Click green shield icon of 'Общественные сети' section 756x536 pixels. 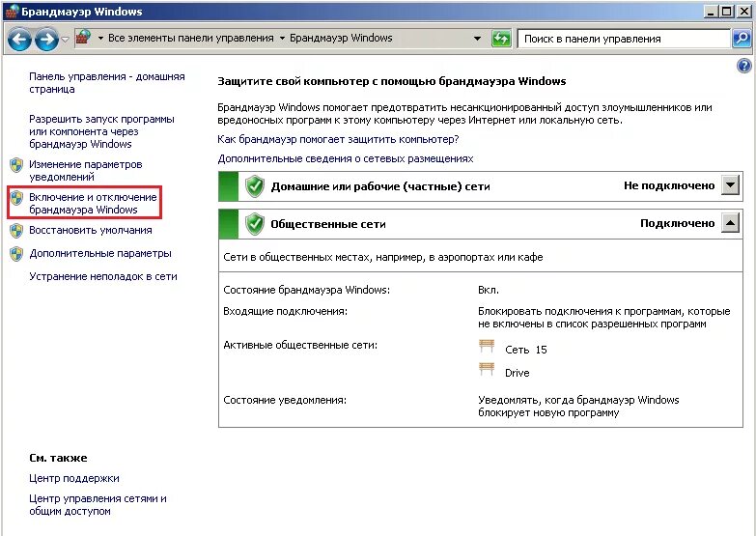(x=255, y=224)
